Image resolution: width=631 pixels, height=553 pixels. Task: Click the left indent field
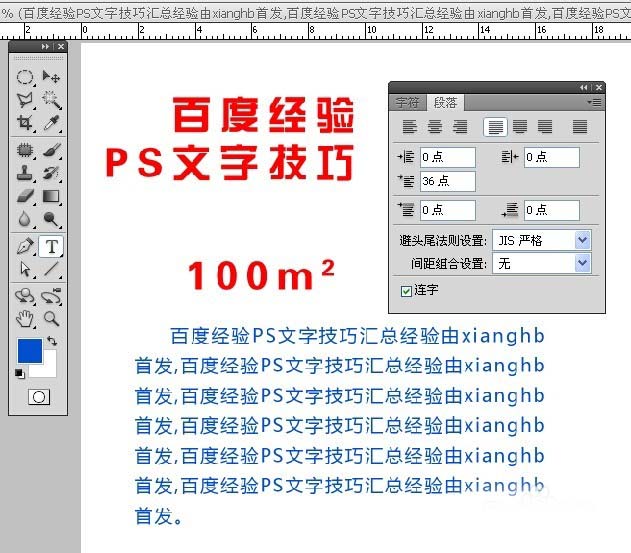[x=447, y=157]
